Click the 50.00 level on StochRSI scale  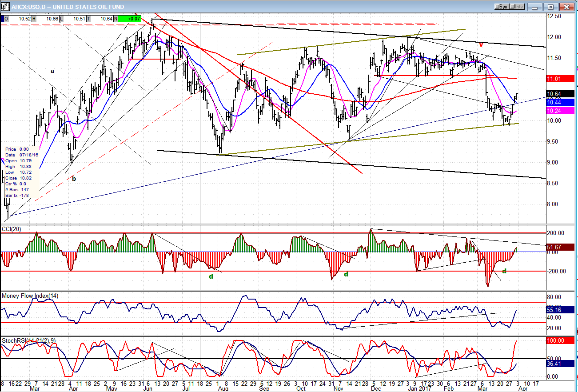[555, 358]
